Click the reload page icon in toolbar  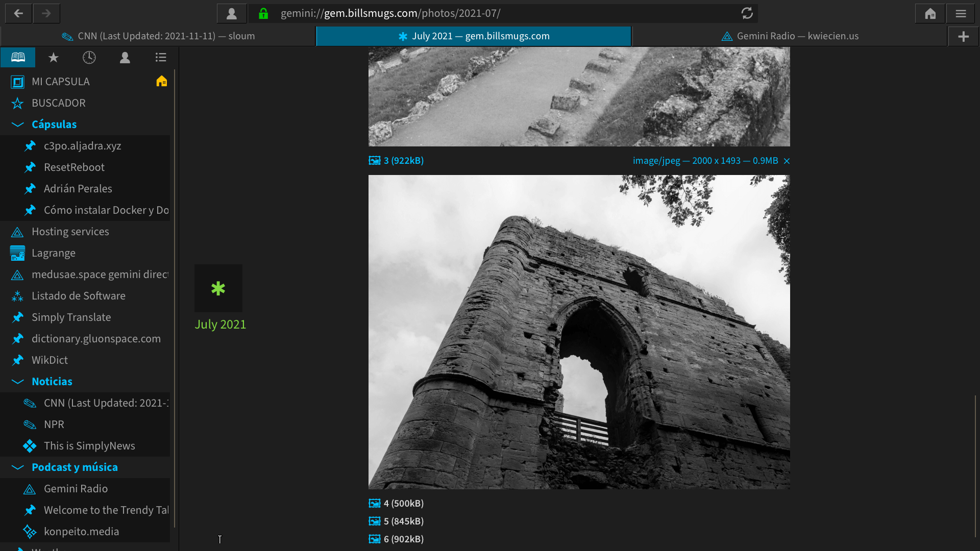pyautogui.click(x=746, y=13)
